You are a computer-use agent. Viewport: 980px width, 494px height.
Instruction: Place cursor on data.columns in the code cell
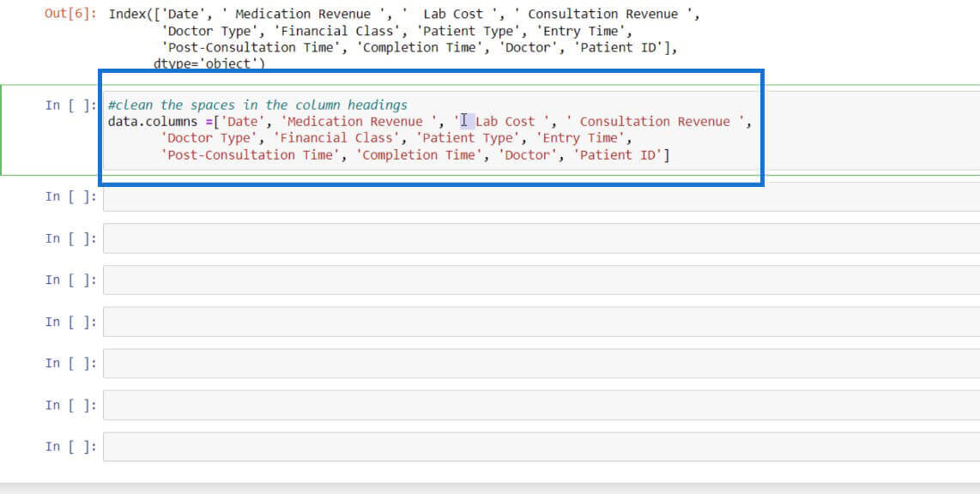(x=153, y=122)
